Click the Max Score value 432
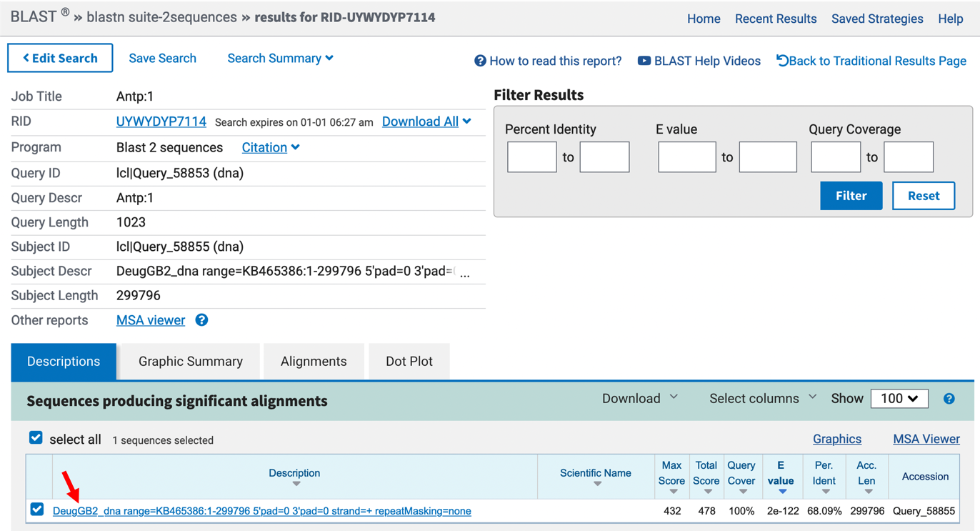980x531 pixels. 671,511
